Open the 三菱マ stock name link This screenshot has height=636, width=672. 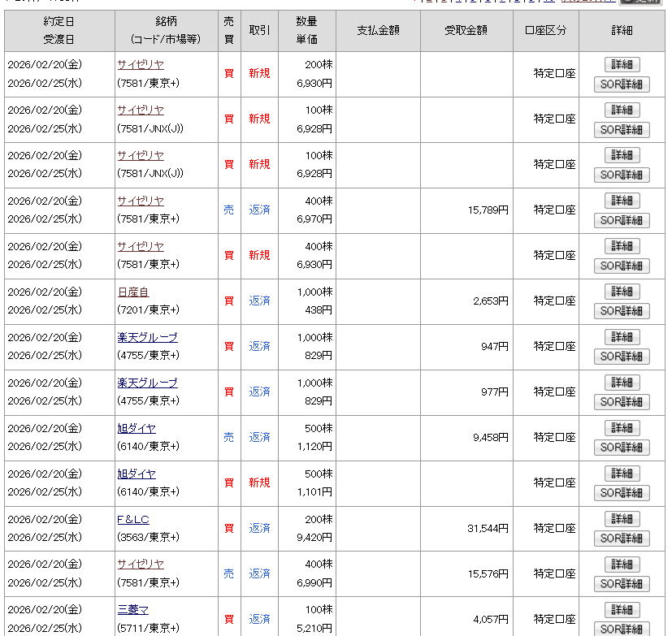tap(132, 610)
